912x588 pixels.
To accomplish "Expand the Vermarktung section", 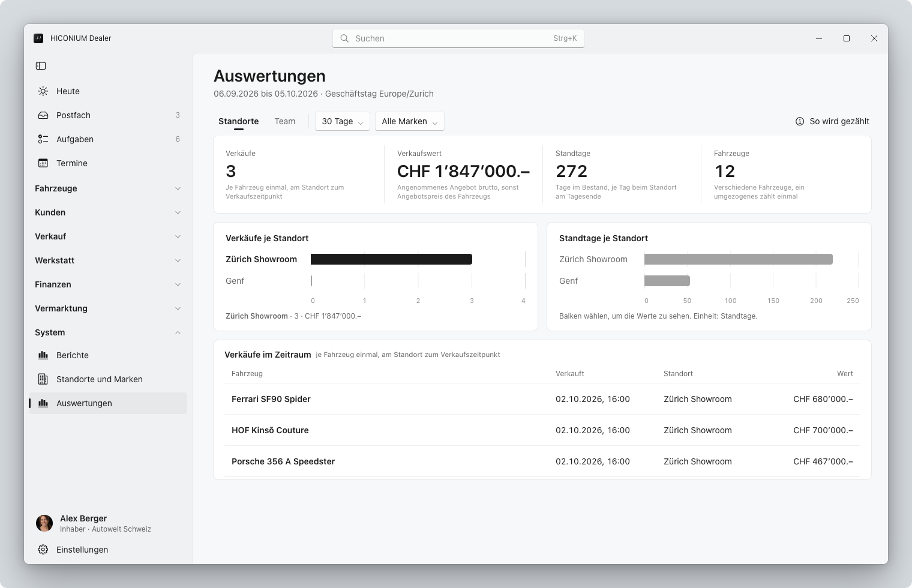I will tap(108, 308).
